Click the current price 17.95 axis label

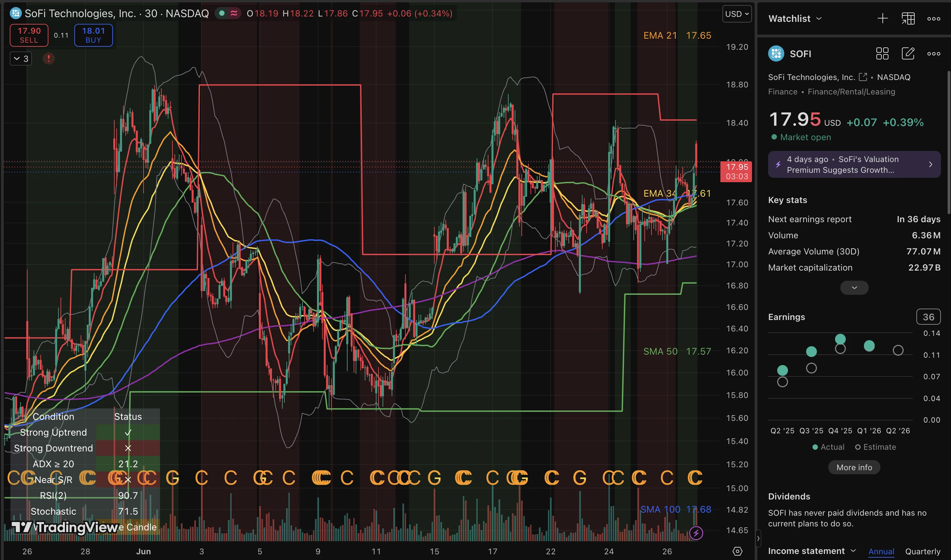(736, 172)
